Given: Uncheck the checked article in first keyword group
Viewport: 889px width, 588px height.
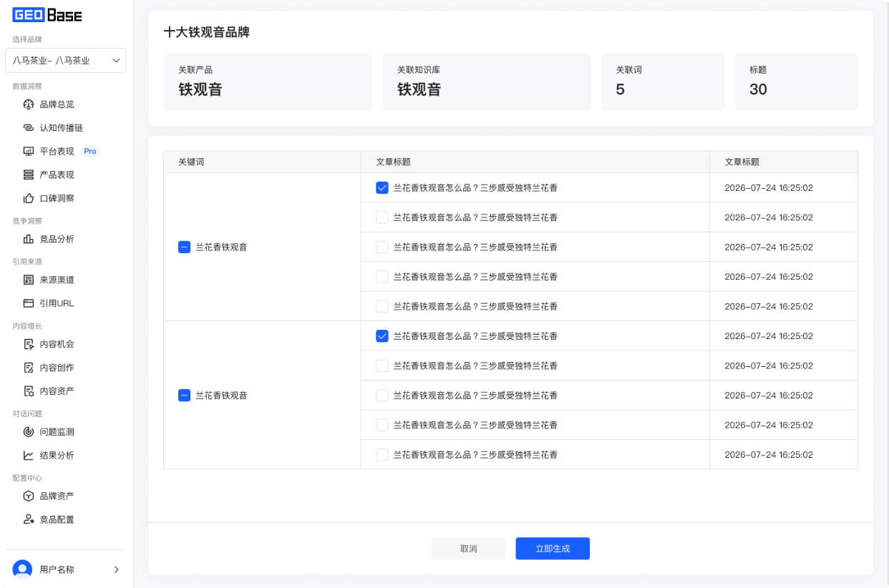Looking at the screenshot, I should coord(382,188).
